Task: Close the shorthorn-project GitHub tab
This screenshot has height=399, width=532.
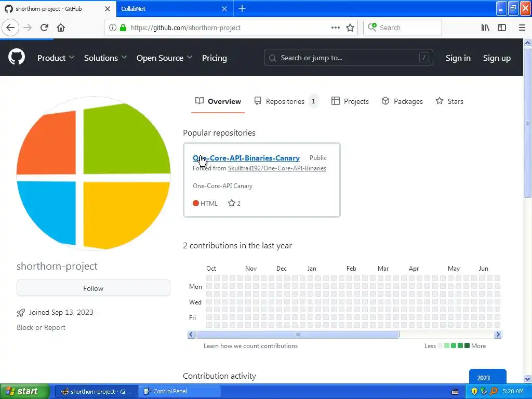Action: point(108,9)
